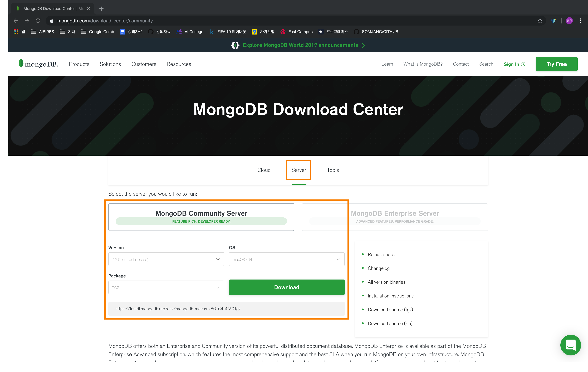The width and height of the screenshot is (588, 372).
Task: Open site Search
Action: (x=486, y=64)
